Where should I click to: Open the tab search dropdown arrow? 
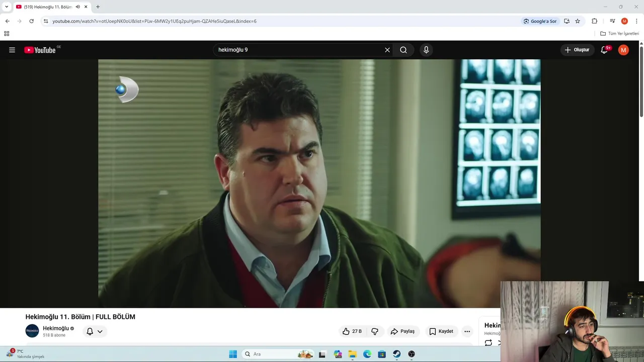[x=7, y=7]
